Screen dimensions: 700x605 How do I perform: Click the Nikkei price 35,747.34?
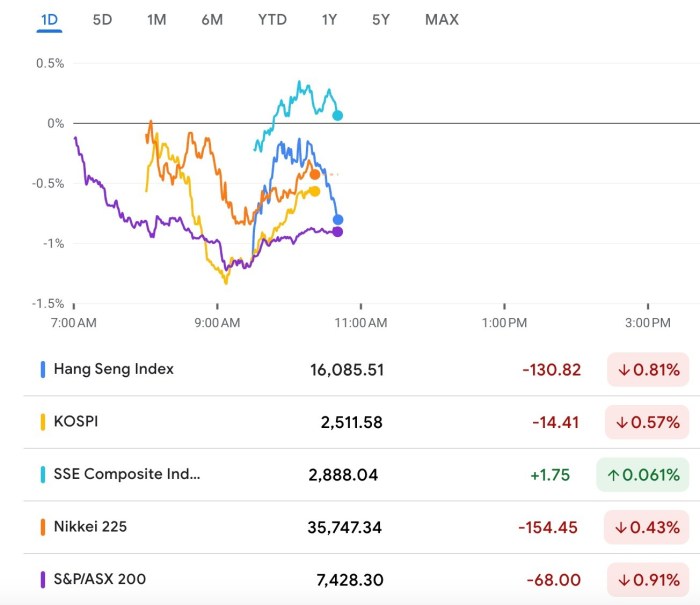(x=345, y=527)
